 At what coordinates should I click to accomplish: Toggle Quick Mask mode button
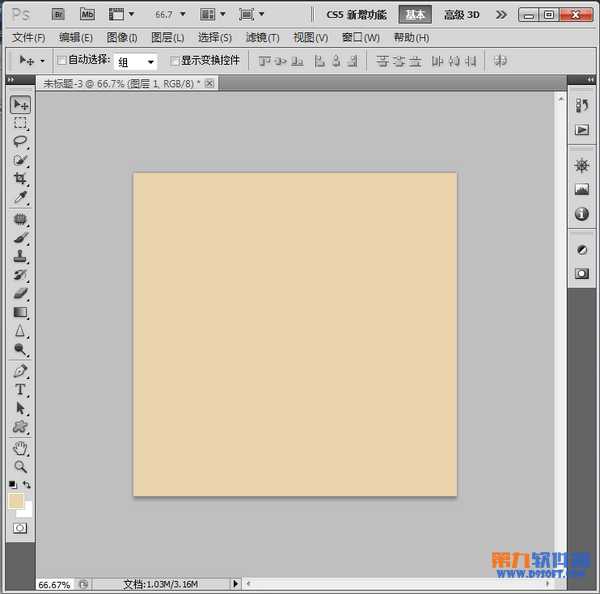tap(20, 527)
